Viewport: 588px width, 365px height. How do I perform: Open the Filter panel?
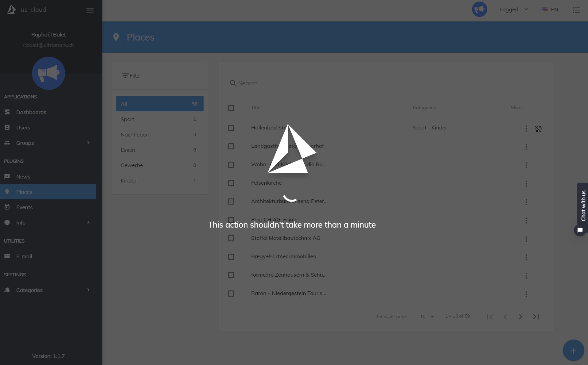point(131,75)
